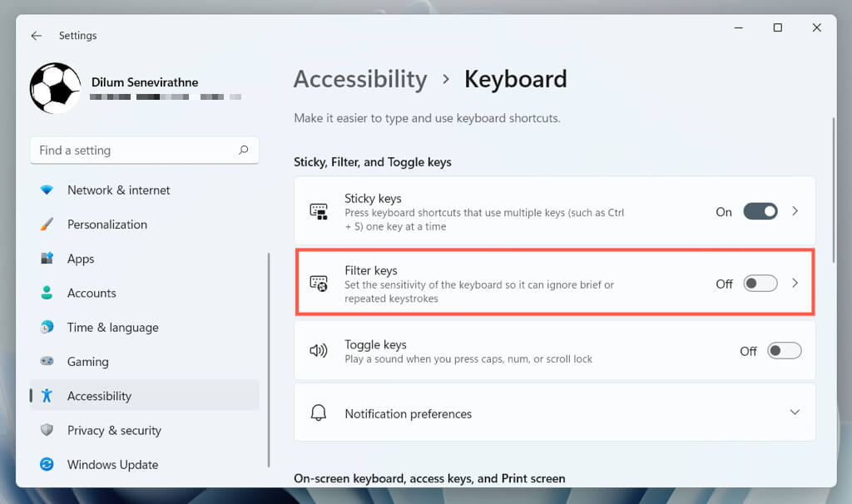The height and width of the screenshot is (504, 852).
Task: Expand Notification preferences section
Action: tap(795, 413)
